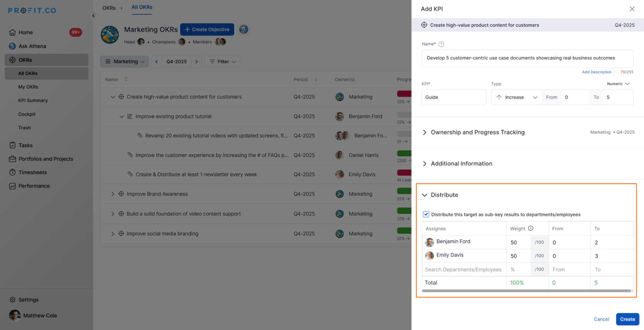Click the info icon next to Weight
This screenshot has width=644, height=330.
tap(531, 228)
